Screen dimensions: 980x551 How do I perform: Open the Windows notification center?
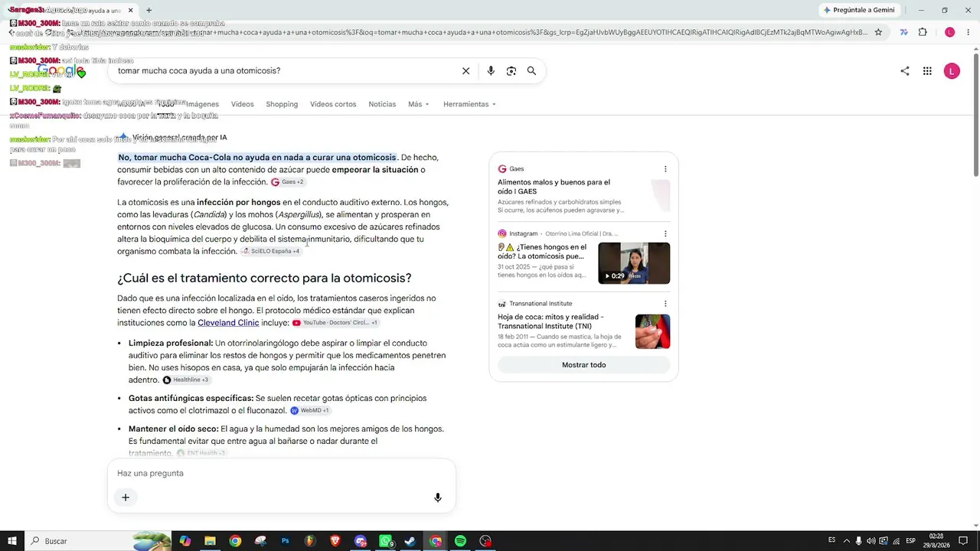click(x=963, y=541)
